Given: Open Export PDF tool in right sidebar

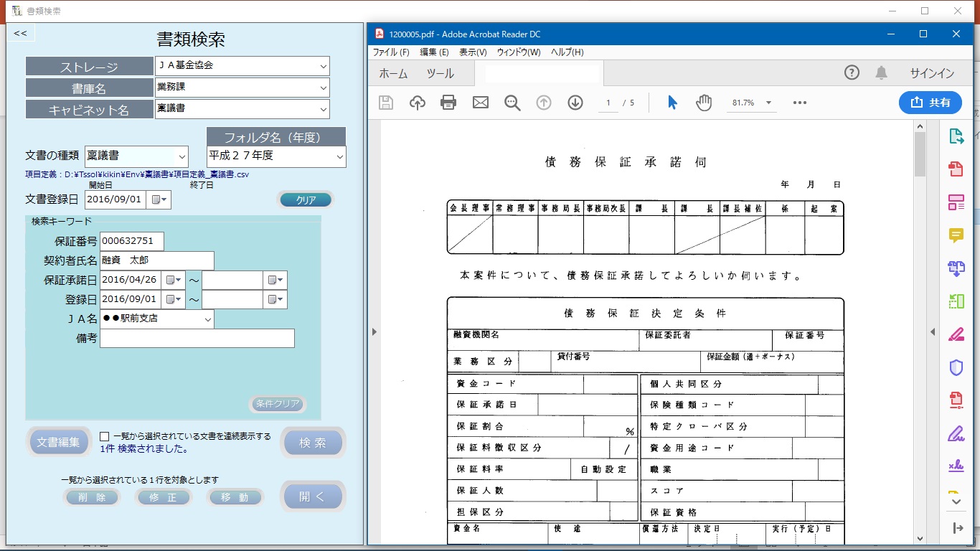Looking at the screenshot, I should (956, 136).
